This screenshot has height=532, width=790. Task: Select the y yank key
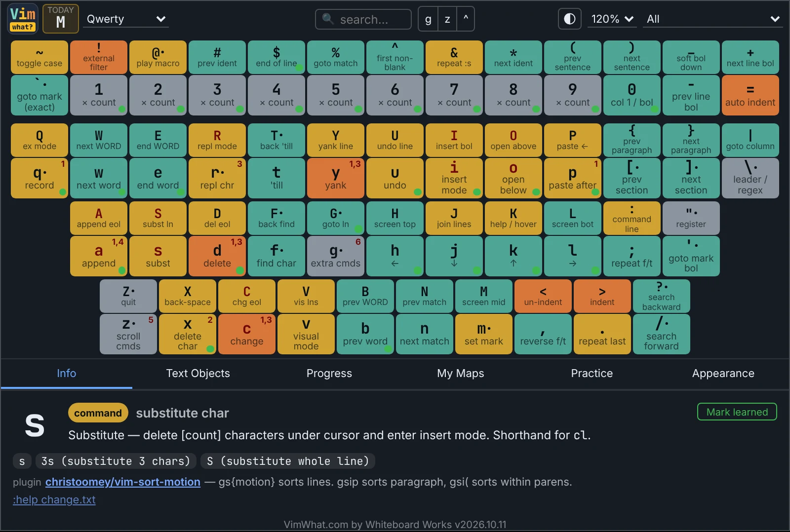tap(336, 178)
